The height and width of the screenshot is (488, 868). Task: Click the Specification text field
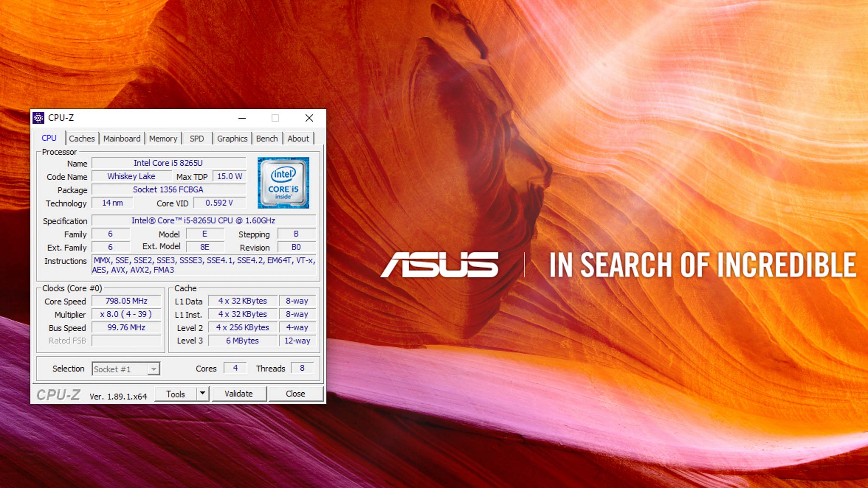point(203,221)
